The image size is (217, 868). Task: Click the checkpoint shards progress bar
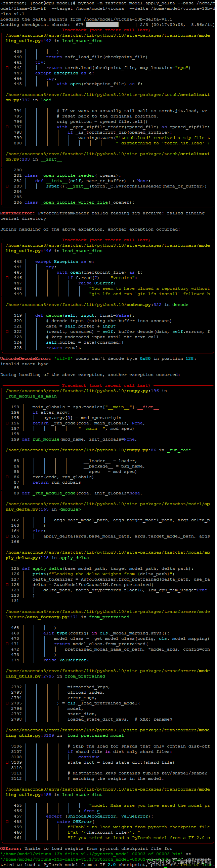tap(102, 25)
